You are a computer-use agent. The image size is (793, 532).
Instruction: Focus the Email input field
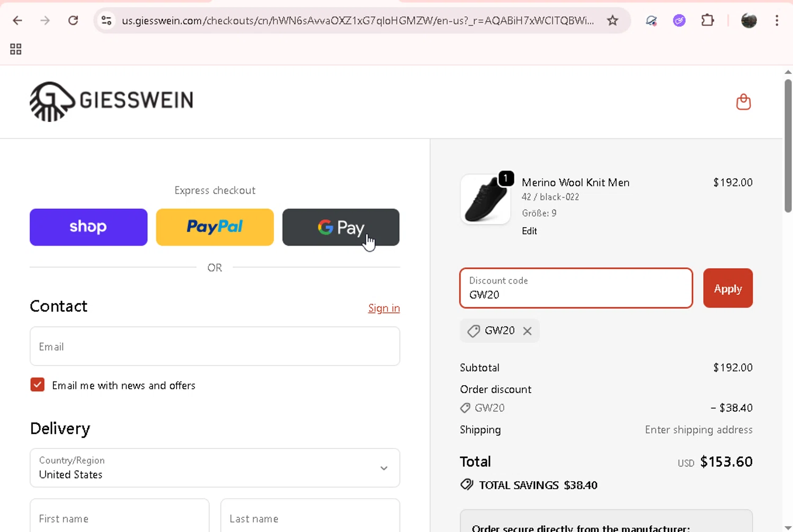[215, 346]
